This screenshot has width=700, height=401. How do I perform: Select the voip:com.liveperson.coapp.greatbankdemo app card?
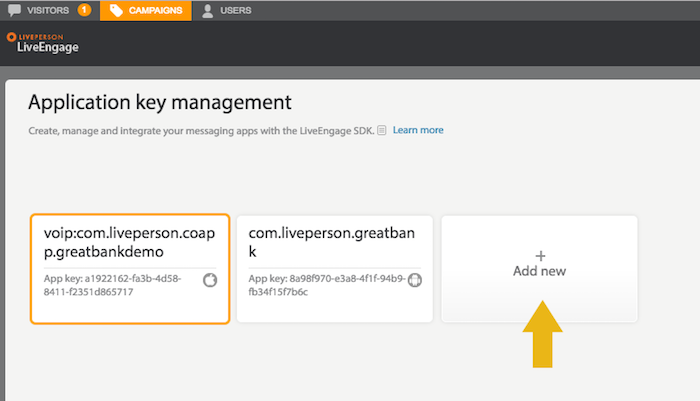(130, 269)
